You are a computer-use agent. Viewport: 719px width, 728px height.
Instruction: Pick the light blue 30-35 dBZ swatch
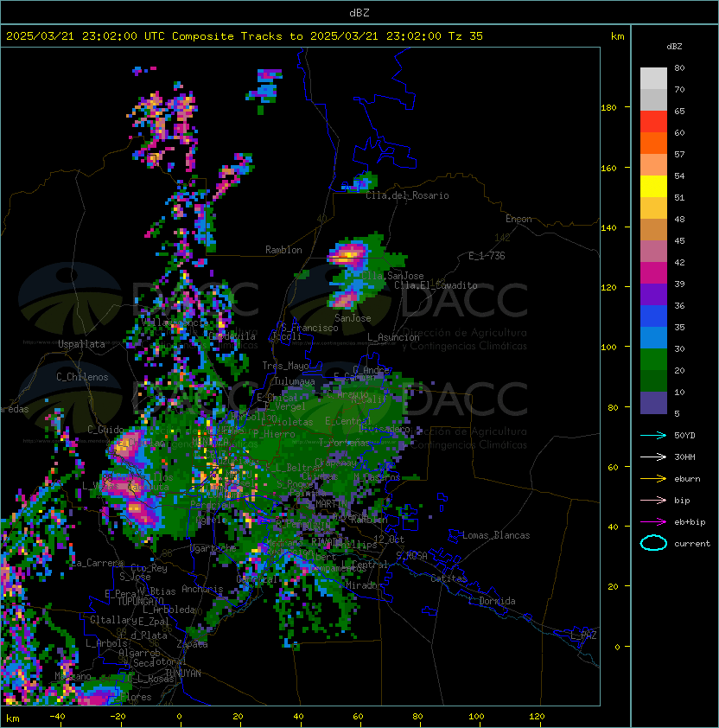[x=653, y=338]
